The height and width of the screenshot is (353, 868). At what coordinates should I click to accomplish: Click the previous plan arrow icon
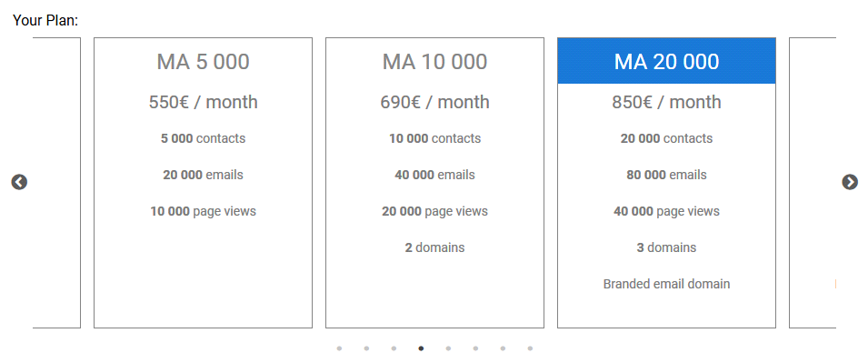pos(19,182)
